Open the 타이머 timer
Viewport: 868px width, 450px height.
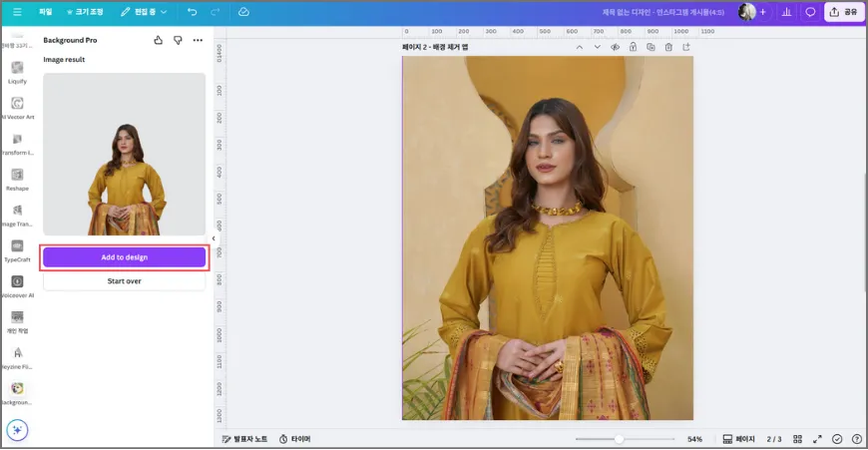[294, 439]
